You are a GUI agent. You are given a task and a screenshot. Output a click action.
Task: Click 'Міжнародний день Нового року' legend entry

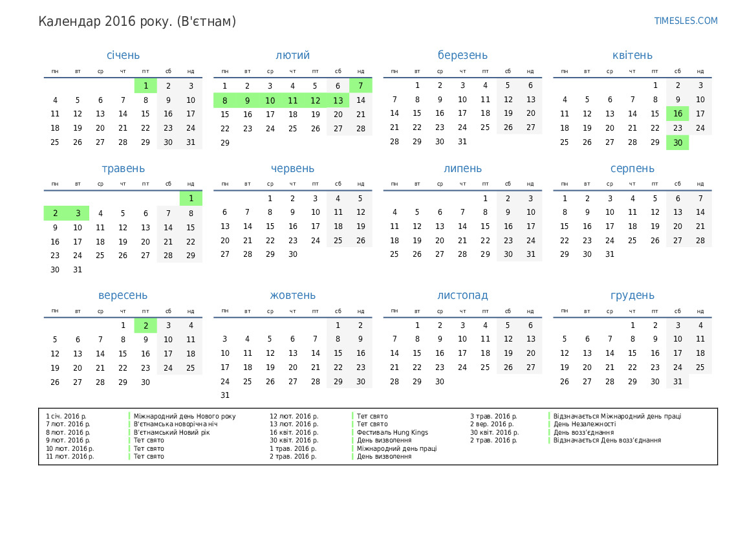click(185, 417)
